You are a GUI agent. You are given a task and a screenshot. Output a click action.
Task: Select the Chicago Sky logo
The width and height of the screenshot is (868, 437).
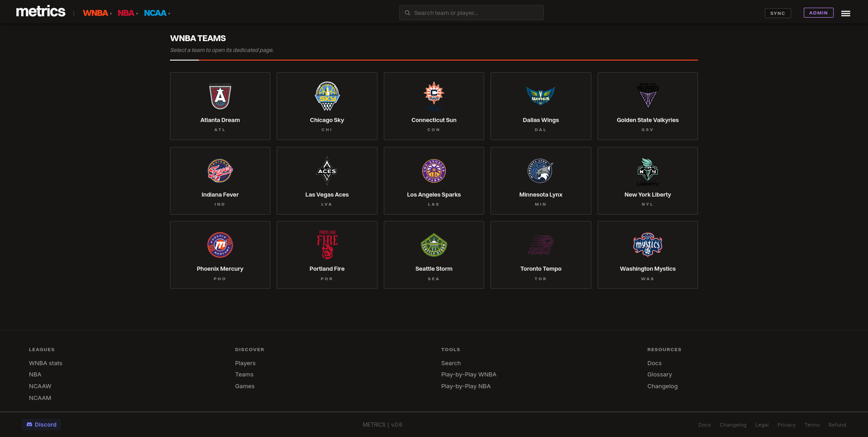pos(327,96)
